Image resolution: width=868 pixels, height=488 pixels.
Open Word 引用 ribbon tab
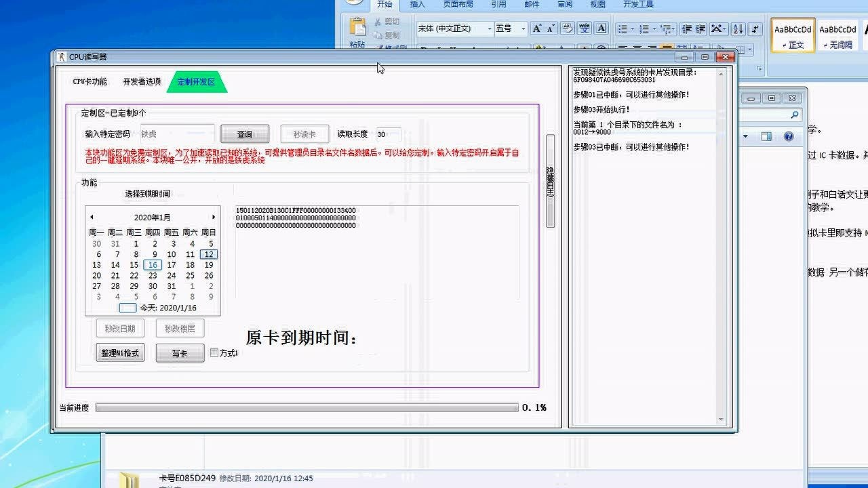coord(498,4)
